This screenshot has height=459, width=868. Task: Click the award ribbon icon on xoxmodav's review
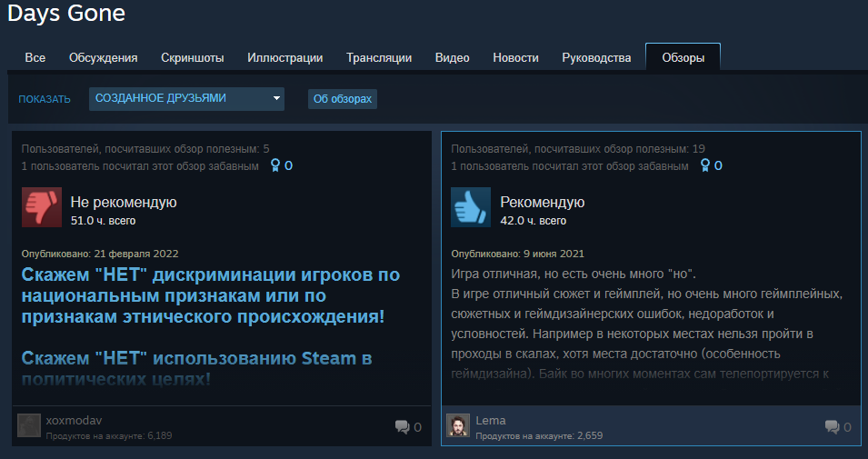pos(275,165)
